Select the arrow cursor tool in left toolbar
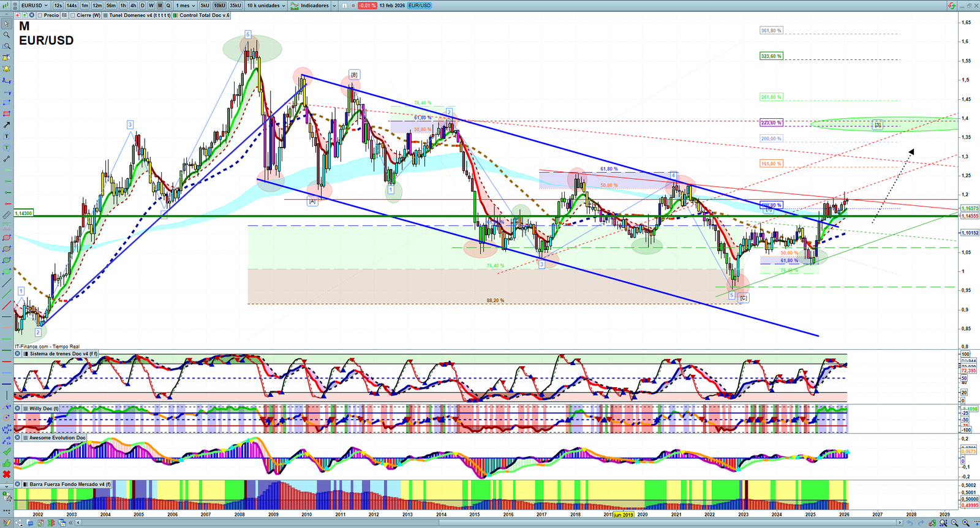This screenshot has height=528, width=980. point(7,24)
